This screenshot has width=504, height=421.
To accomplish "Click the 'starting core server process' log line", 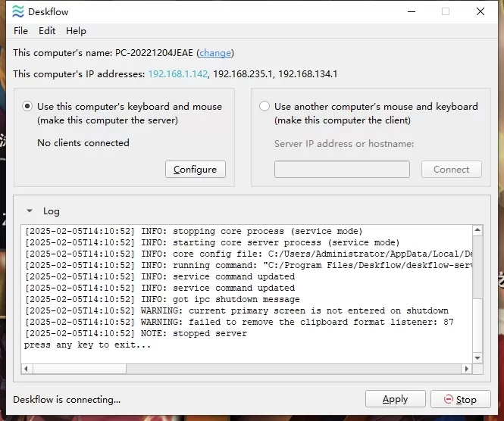I will pyautogui.click(x=212, y=242).
